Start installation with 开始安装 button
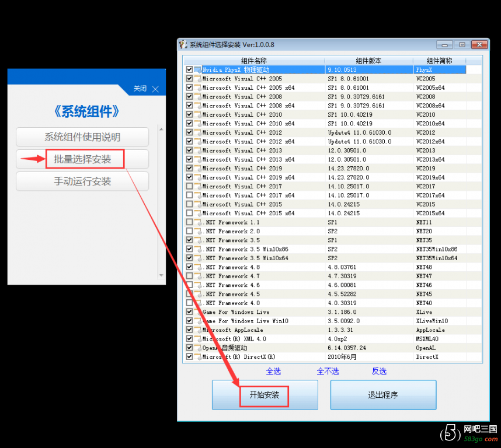This screenshot has width=501, height=448. tap(265, 395)
